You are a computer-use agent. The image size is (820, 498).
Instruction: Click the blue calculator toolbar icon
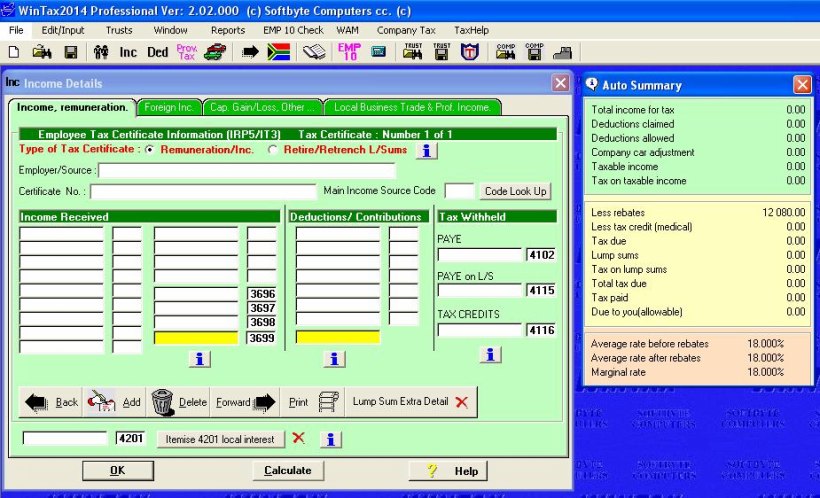(x=379, y=52)
